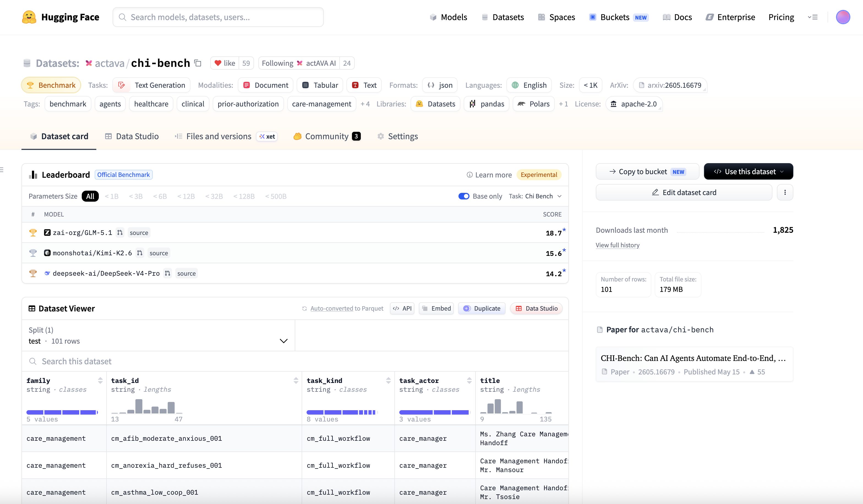
Task: Filter parameters size to under 32B
Action: (x=214, y=196)
